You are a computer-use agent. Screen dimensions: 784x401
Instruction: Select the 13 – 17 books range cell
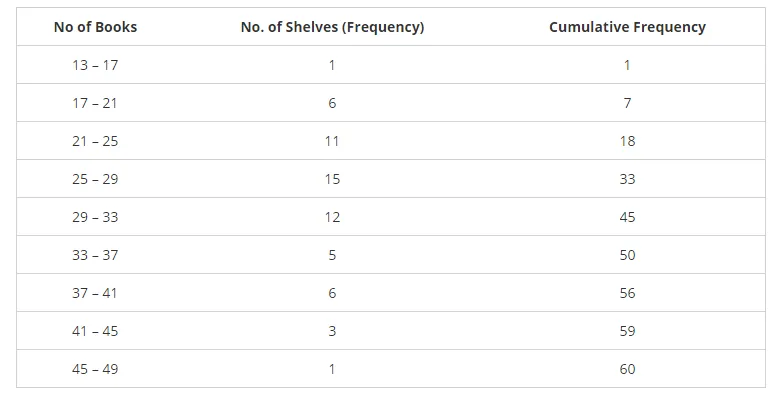(x=95, y=65)
